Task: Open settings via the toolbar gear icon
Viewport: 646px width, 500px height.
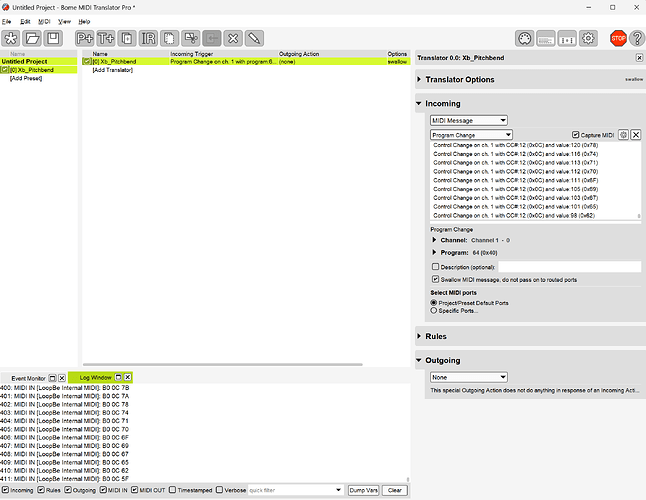Action: coord(588,39)
